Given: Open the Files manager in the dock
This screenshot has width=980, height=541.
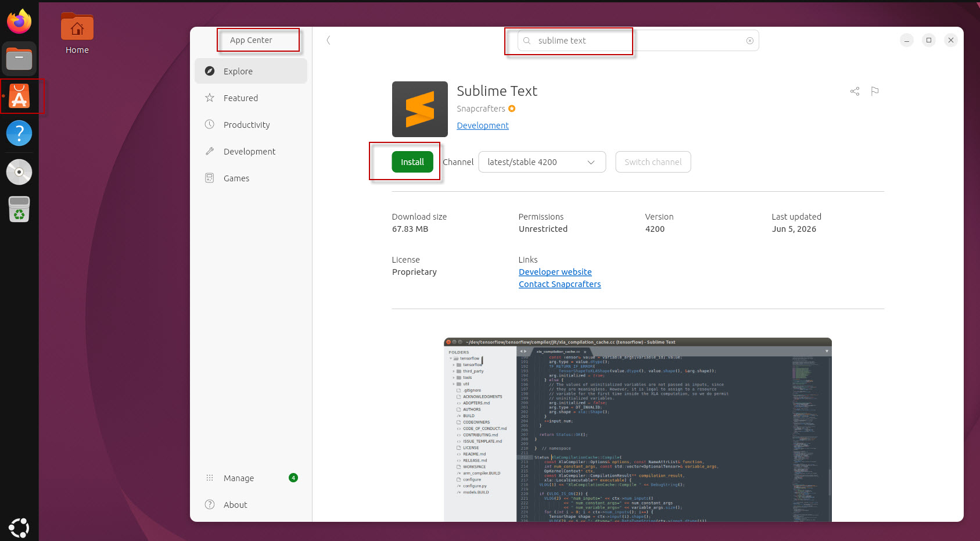Looking at the screenshot, I should (19, 59).
